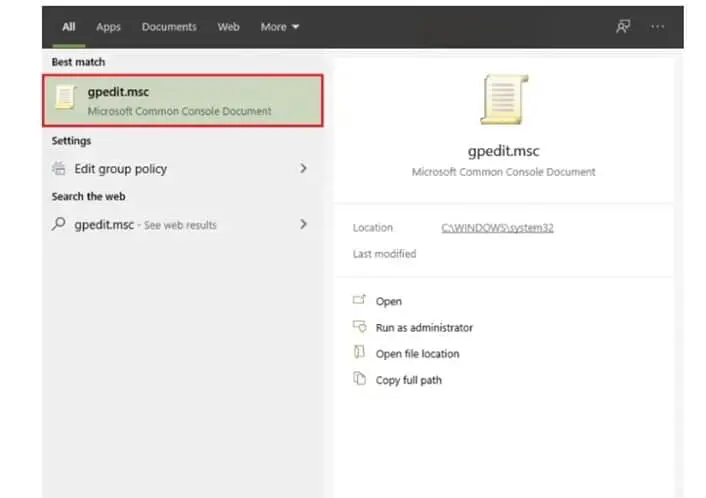This screenshot has height=498, width=706.
Task: Expand Edit group policy chevron
Action: point(303,168)
